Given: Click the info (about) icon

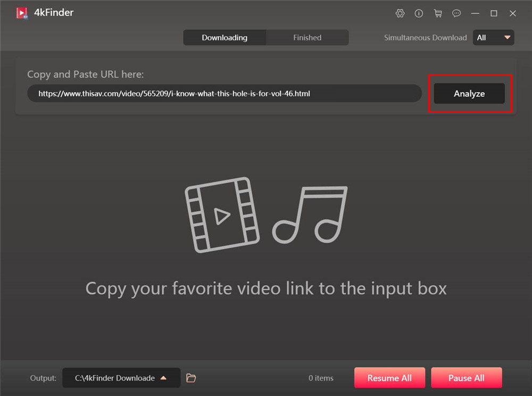Looking at the screenshot, I should click(x=419, y=13).
